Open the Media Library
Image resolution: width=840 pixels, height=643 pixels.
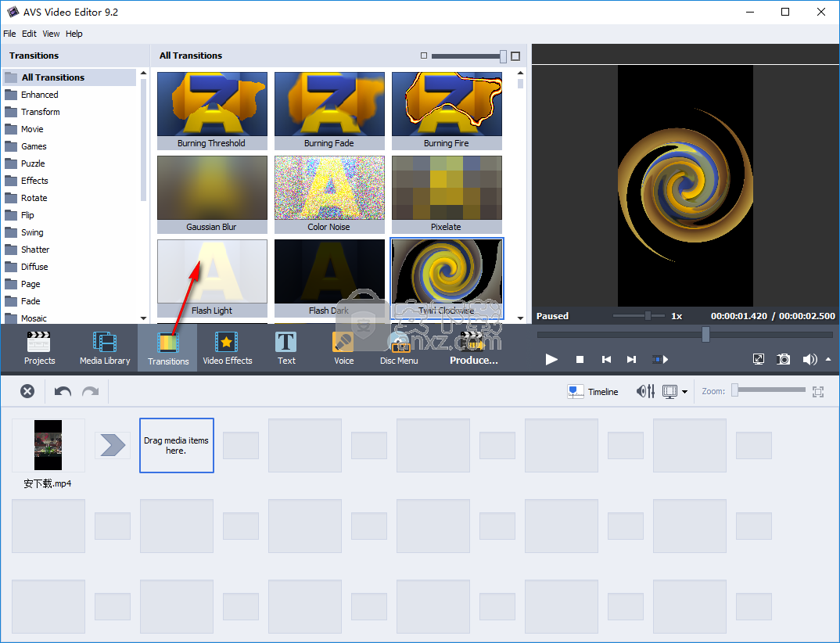click(x=105, y=348)
